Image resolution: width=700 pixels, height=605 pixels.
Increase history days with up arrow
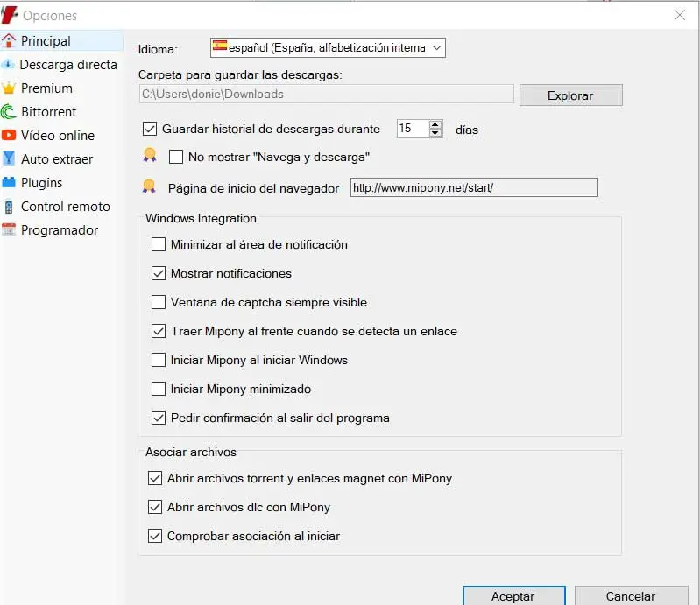(x=435, y=124)
